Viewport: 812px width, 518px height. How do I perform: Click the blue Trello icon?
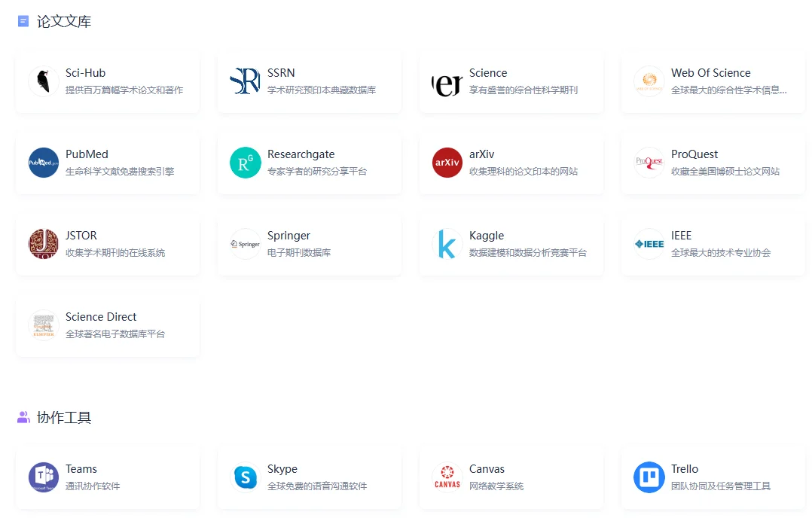[649, 477]
